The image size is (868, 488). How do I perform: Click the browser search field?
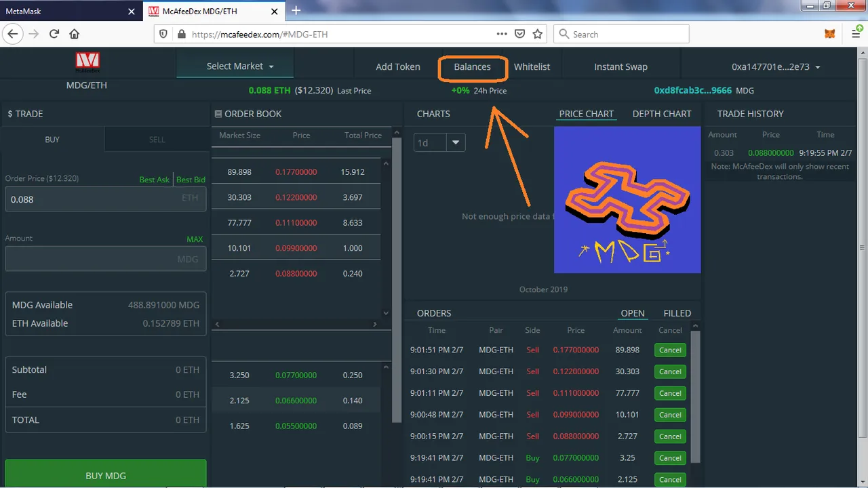pyautogui.click(x=622, y=34)
